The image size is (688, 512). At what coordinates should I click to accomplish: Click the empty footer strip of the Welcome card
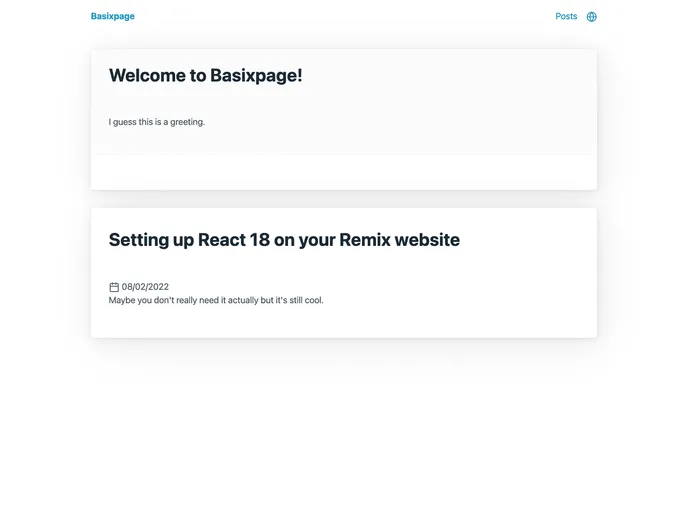click(343, 172)
